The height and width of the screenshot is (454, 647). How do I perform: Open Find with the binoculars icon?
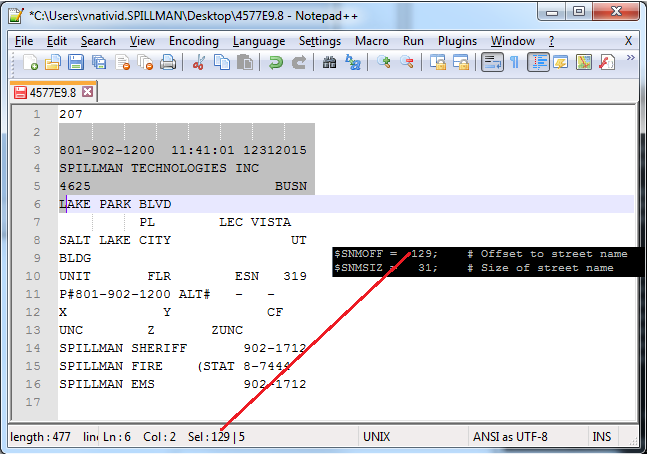coord(329,63)
